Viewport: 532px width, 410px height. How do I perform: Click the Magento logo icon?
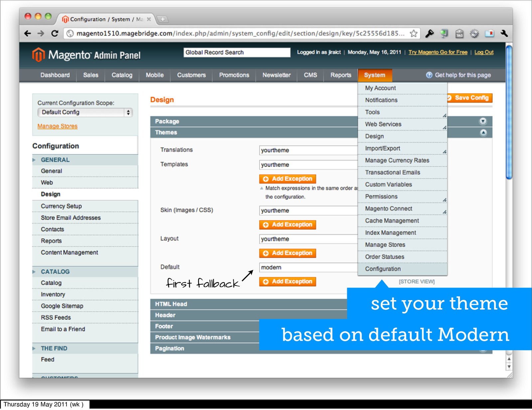[x=38, y=55]
